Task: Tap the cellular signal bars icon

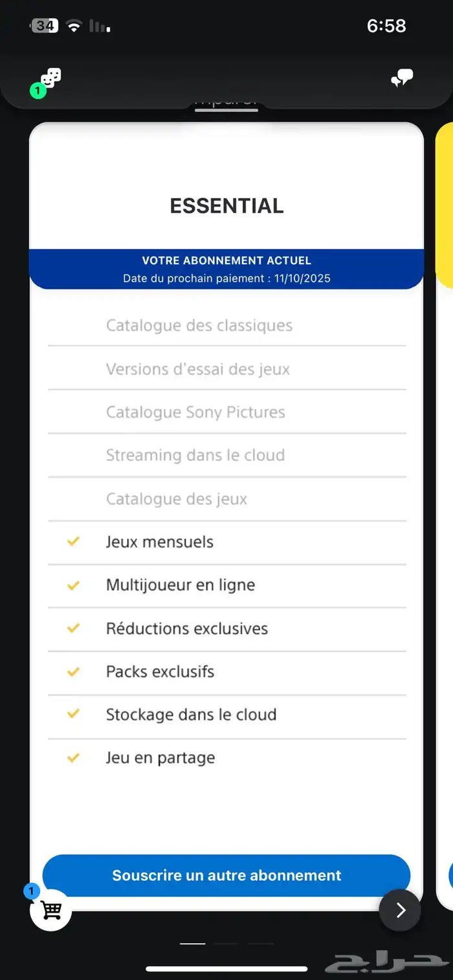Action: (99, 26)
